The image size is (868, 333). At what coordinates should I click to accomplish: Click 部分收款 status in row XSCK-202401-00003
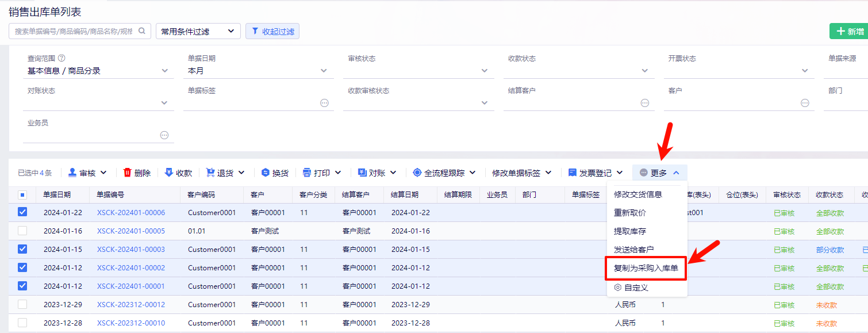pos(830,250)
